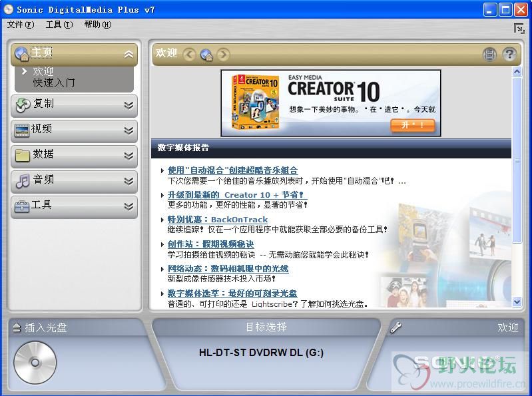Open the 文件(F) menu
This screenshot has height=396, width=532.
click(x=21, y=25)
